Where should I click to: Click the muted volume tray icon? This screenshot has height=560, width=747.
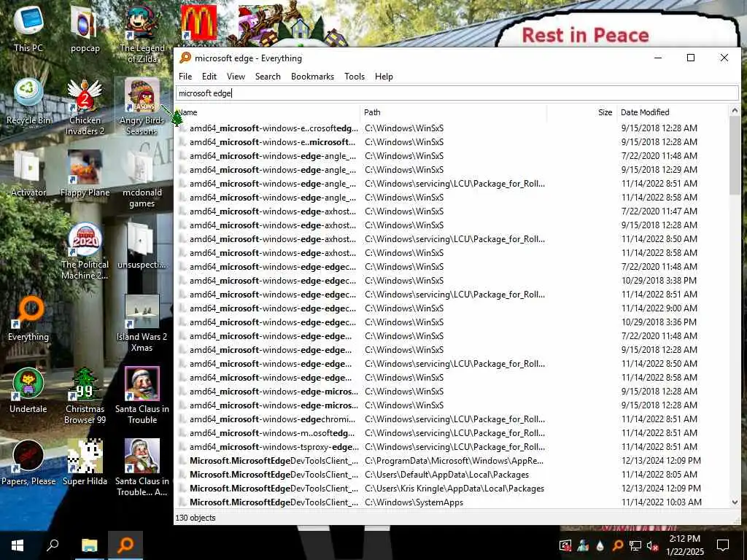(x=653, y=545)
